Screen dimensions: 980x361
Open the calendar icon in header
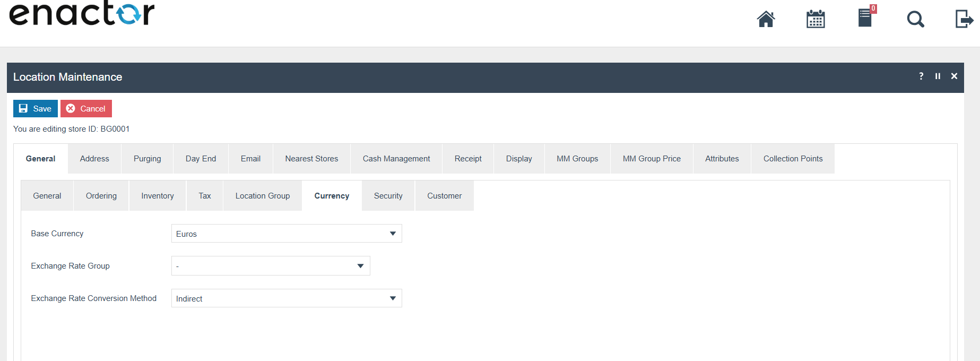815,19
